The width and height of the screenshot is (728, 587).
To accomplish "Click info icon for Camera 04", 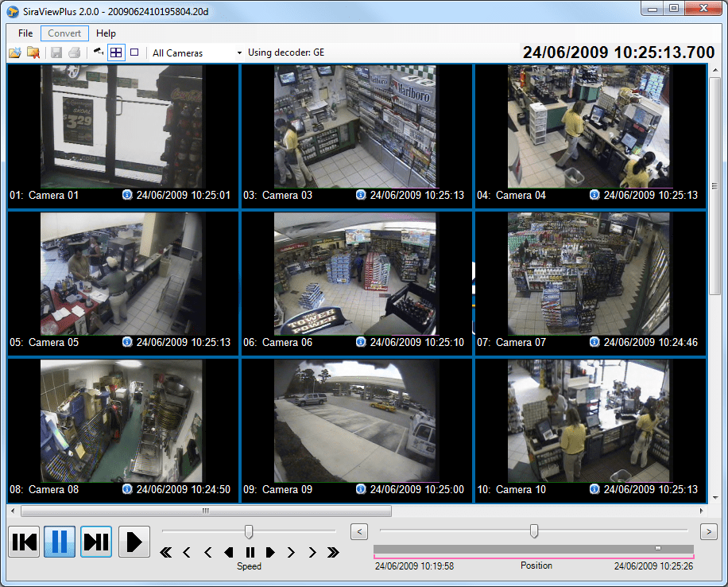I will click(x=594, y=195).
